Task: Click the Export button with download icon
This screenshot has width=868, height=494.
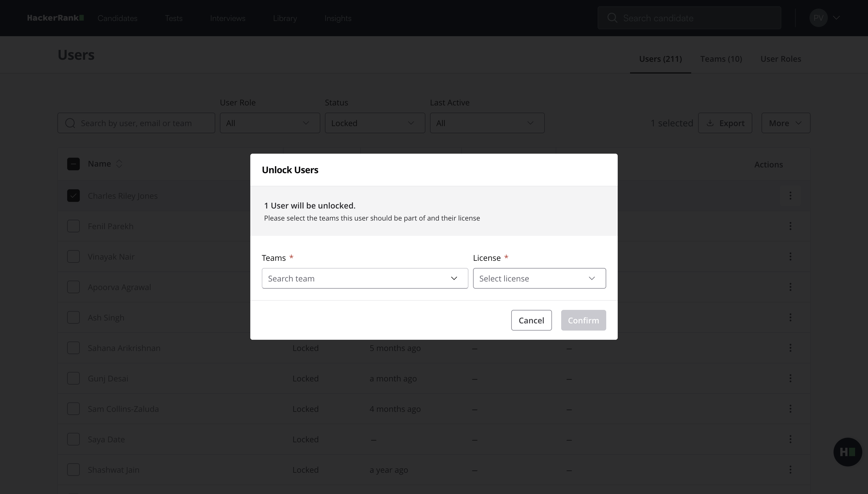Action: tap(725, 123)
